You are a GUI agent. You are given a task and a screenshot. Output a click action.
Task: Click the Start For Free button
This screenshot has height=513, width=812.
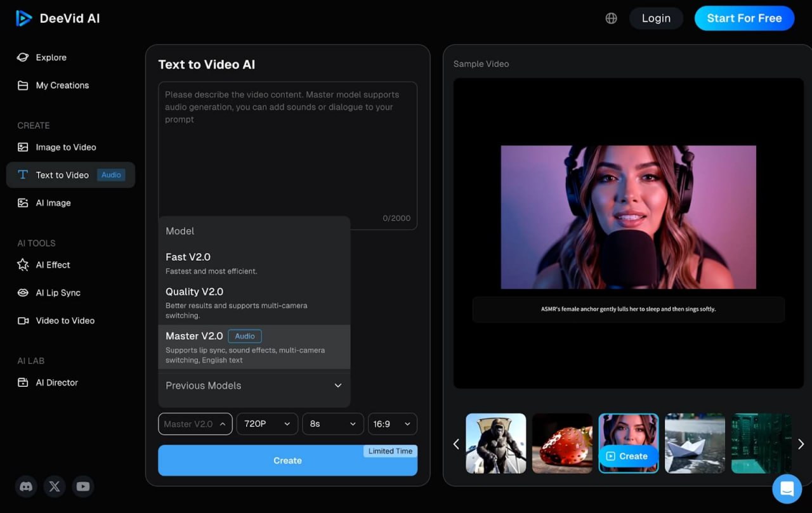tap(744, 18)
